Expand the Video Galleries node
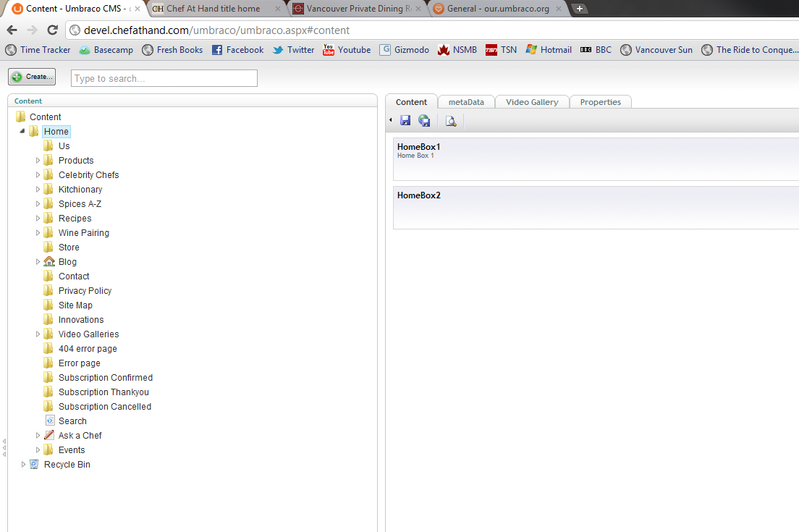The height and width of the screenshot is (532, 799). 38,334
